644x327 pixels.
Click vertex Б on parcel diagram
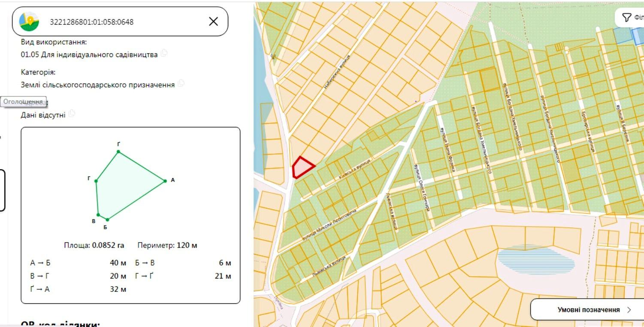pos(107,220)
